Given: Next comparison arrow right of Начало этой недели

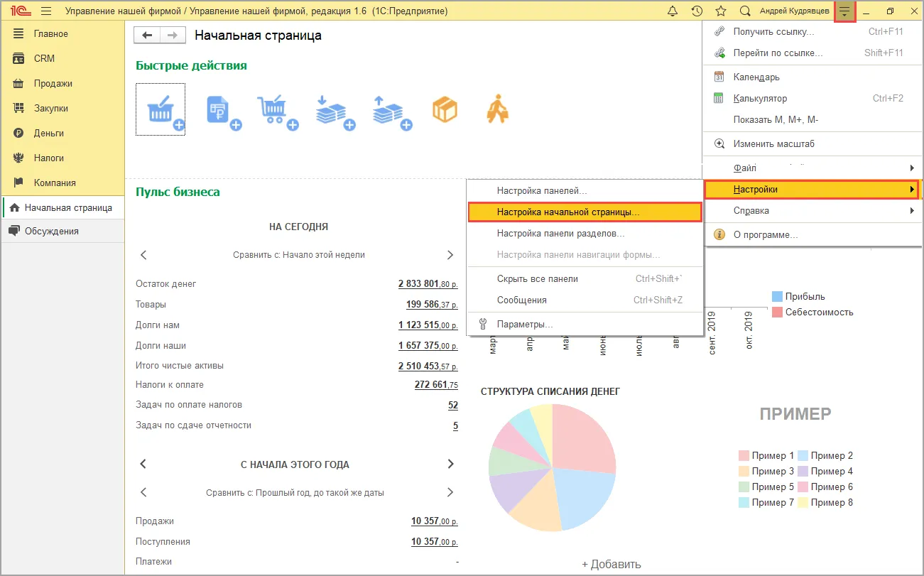Looking at the screenshot, I should [x=450, y=254].
